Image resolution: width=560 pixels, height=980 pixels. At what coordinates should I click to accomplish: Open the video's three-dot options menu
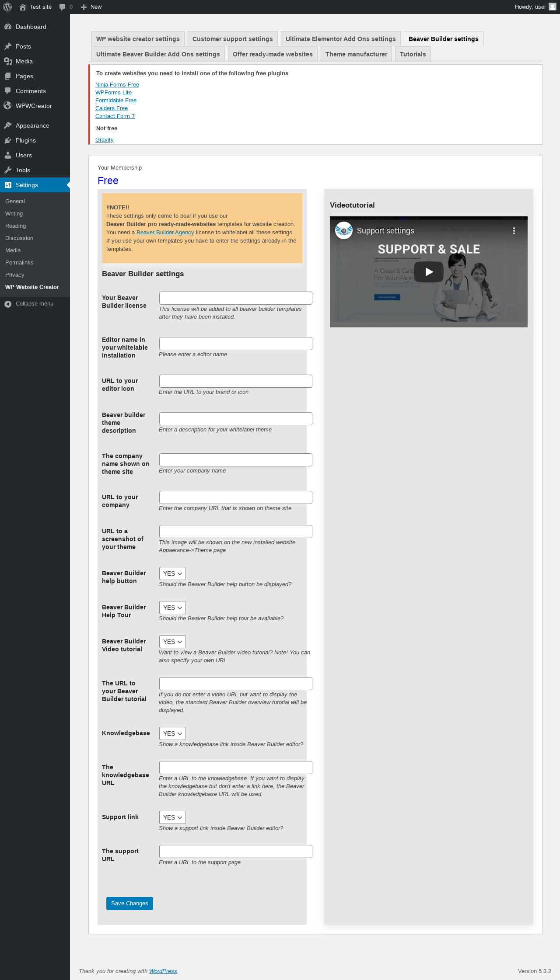514,231
